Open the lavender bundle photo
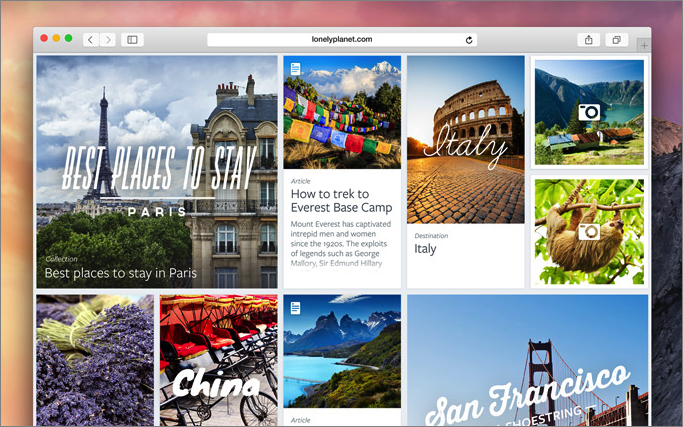The height and width of the screenshot is (427, 683). (x=95, y=360)
